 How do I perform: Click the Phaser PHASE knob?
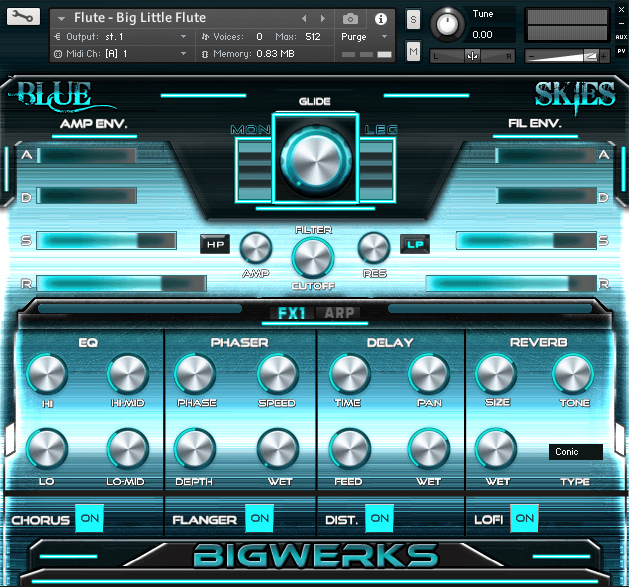pyautogui.click(x=195, y=374)
